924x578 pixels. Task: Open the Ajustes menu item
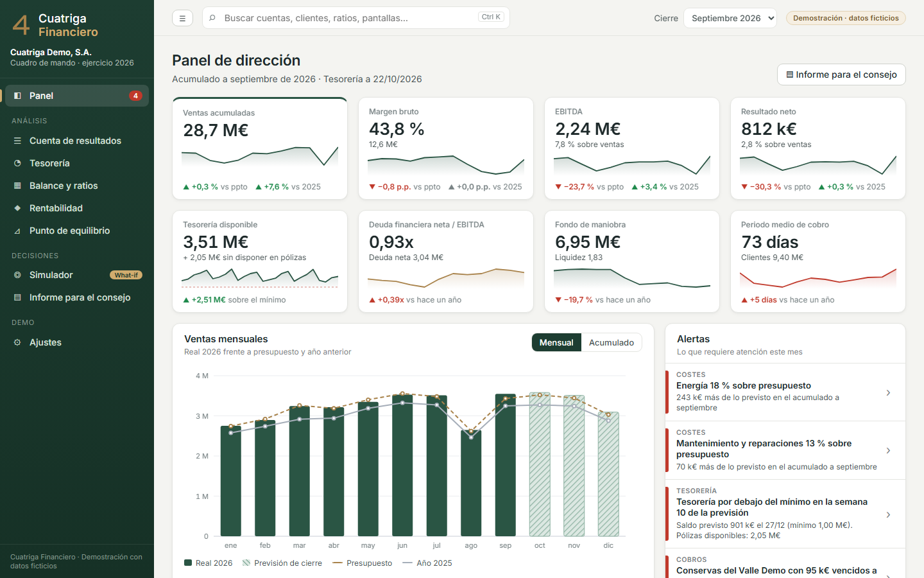coord(77,342)
